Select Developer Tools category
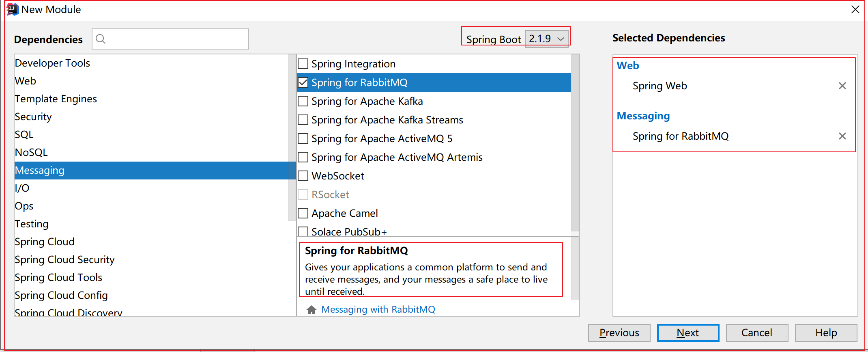 (151, 63)
